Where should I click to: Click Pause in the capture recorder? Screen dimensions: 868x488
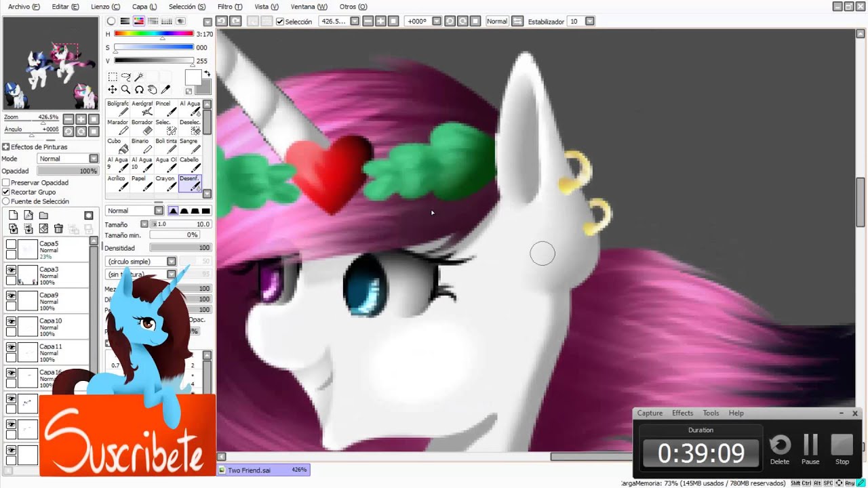pos(810,449)
